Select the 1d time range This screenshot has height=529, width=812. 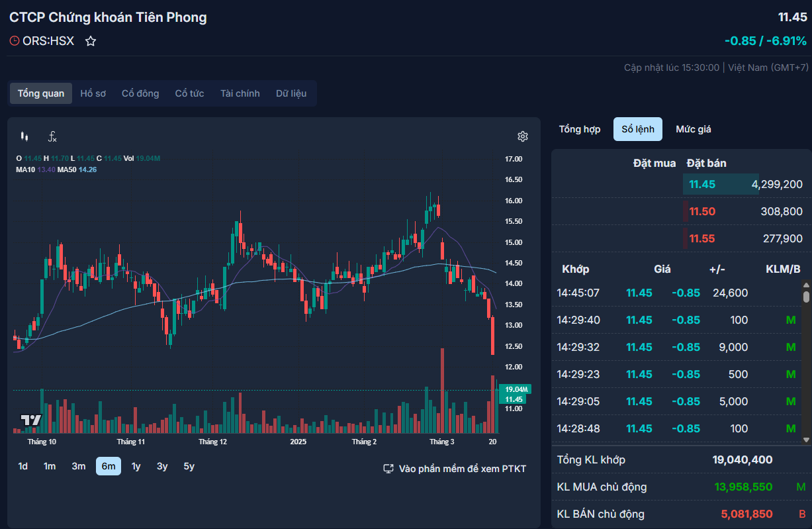[23, 466]
